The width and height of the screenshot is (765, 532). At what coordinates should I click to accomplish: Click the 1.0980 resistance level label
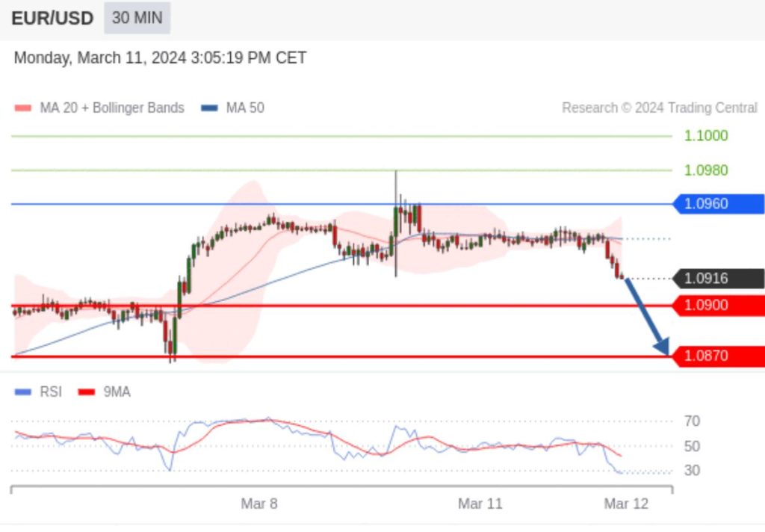pos(706,170)
